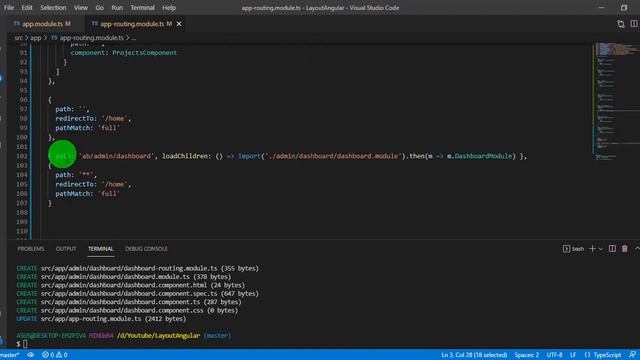Open the Edit menu
640x360 pixels.
point(27,8)
